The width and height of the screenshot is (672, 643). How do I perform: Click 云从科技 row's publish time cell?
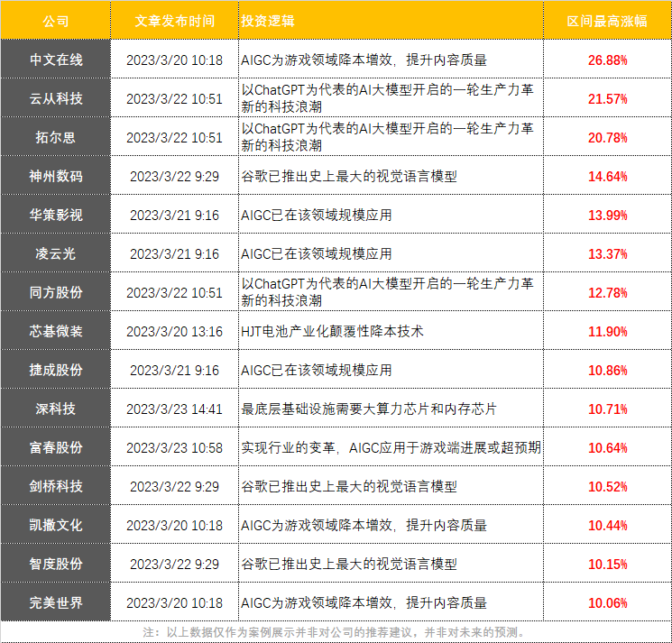tap(174, 99)
